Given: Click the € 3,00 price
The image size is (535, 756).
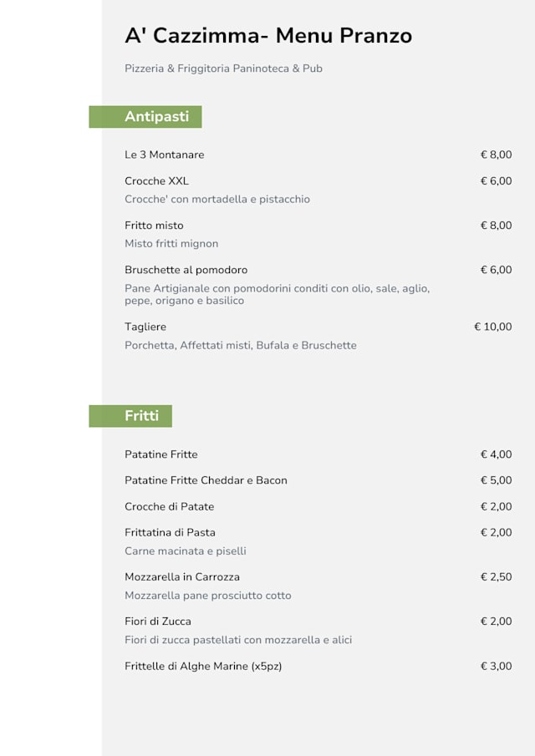Looking at the screenshot, I should (496, 666).
